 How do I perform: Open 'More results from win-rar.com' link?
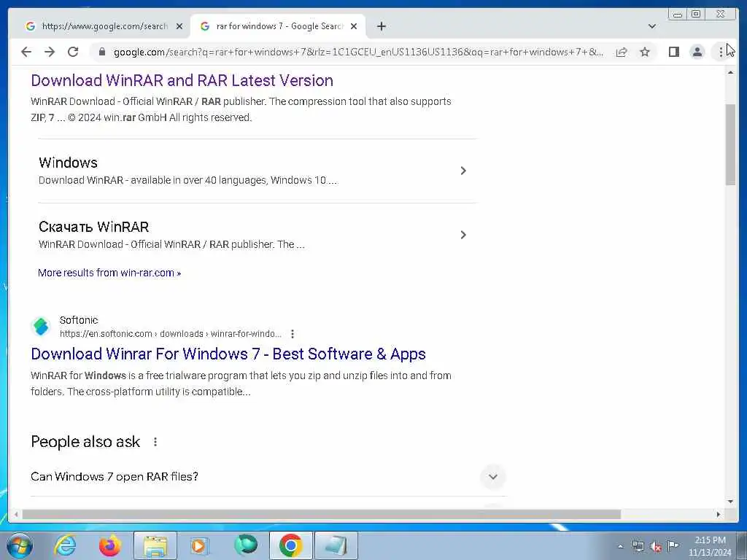pyautogui.click(x=109, y=273)
